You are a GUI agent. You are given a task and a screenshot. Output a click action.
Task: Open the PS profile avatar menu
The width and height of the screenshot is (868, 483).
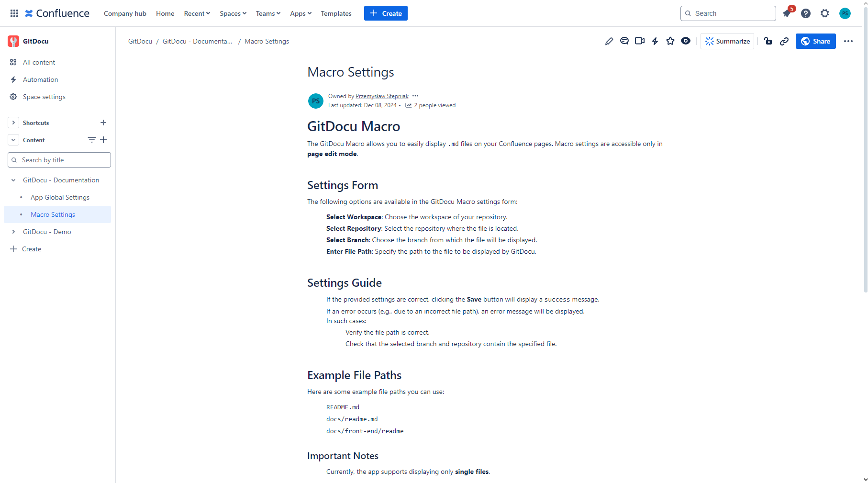click(845, 13)
